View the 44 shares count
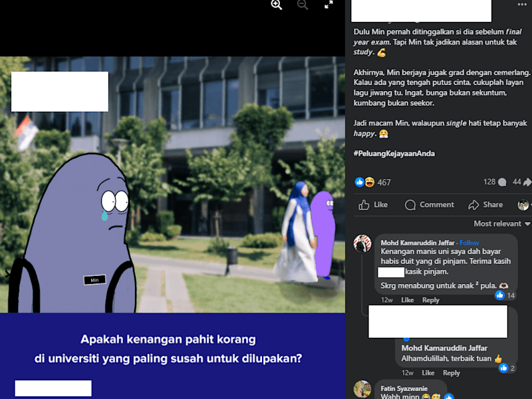532x399 pixels. (521, 182)
